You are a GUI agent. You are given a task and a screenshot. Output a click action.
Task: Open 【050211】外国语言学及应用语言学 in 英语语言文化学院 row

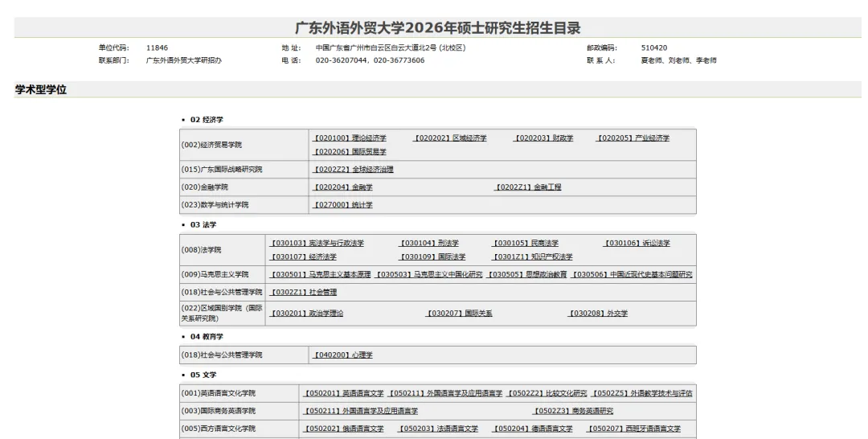pos(444,394)
